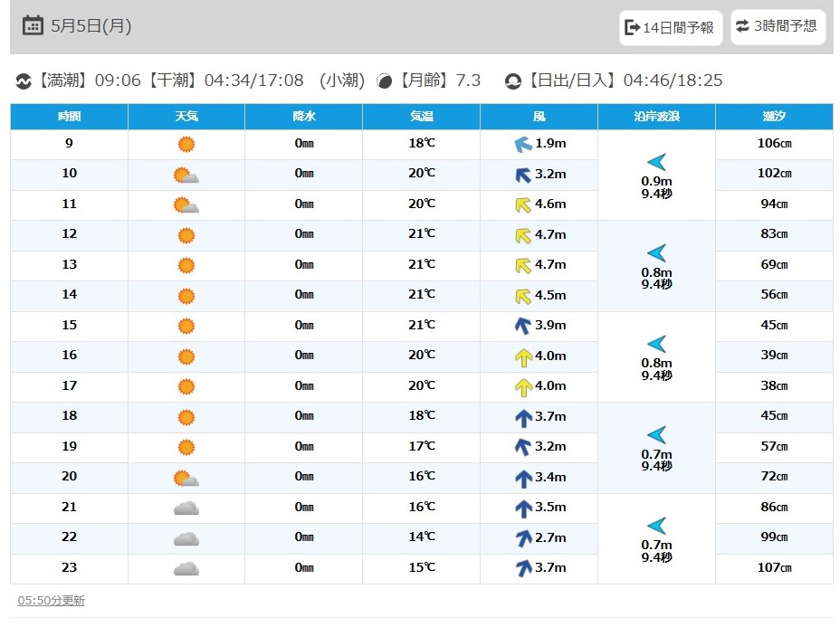Open the 14日間予報 forecast button
Screen dimensions: 840x627
[670, 27]
